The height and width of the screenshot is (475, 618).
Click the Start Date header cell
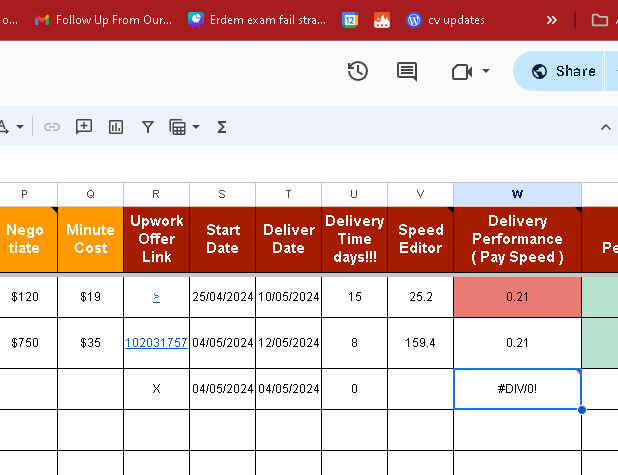(222, 239)
